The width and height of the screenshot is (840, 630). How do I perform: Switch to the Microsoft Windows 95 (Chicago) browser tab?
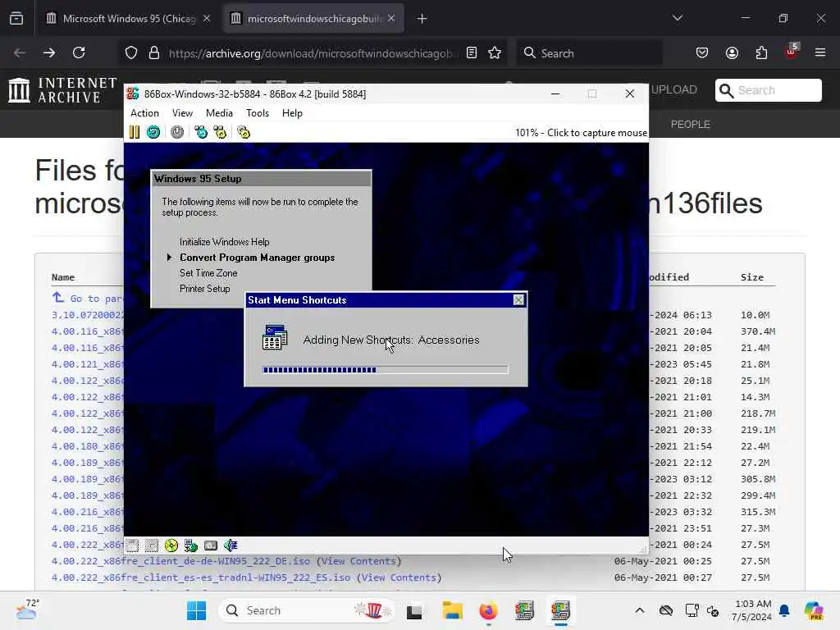coord(129,19)
